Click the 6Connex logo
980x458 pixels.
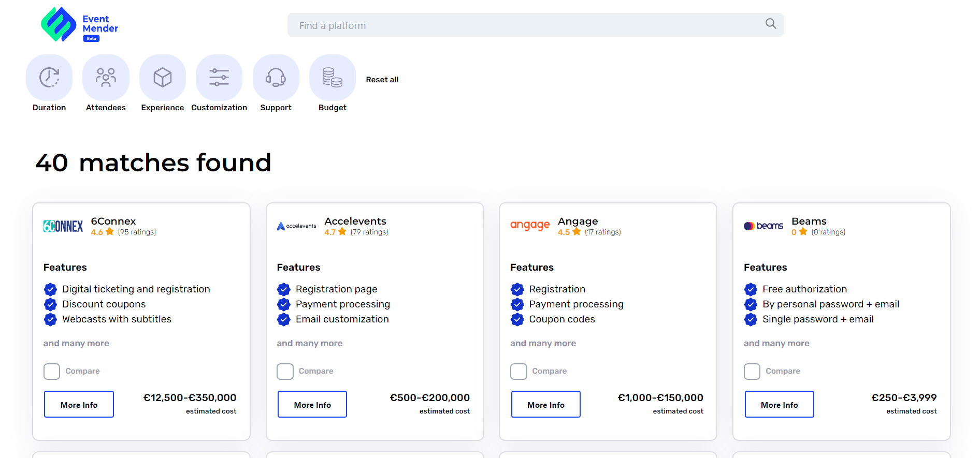(63, 226)
